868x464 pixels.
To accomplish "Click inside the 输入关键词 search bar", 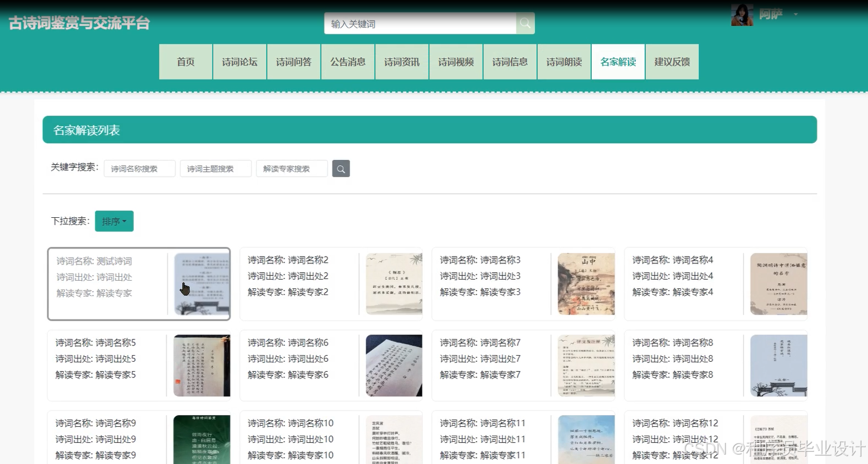I will click(420, 23).
